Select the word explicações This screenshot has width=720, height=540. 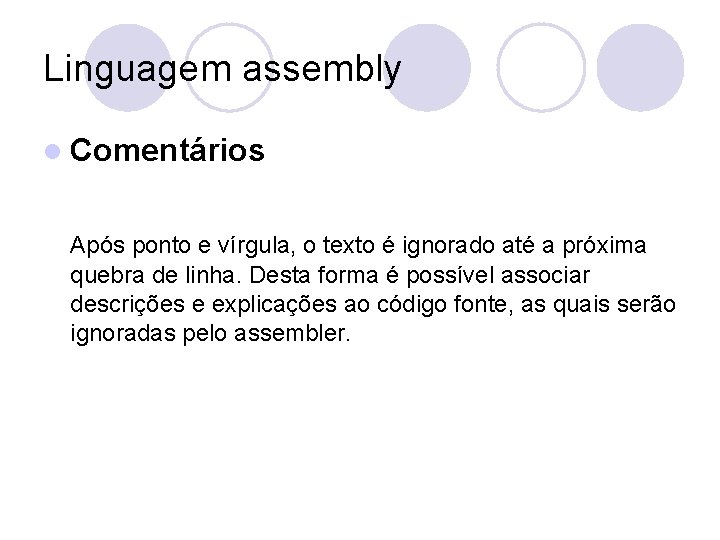pyautogui.click(x=274, y=305)
